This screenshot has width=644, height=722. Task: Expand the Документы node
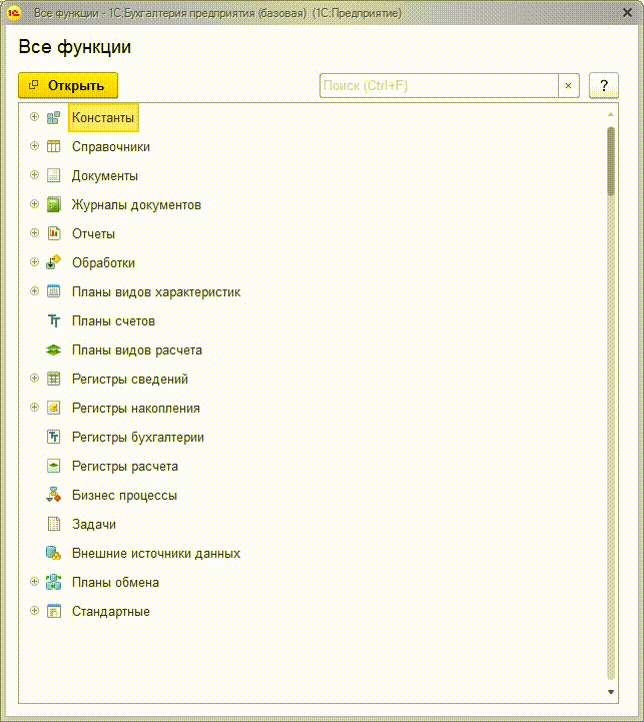(x=34, y=175)
